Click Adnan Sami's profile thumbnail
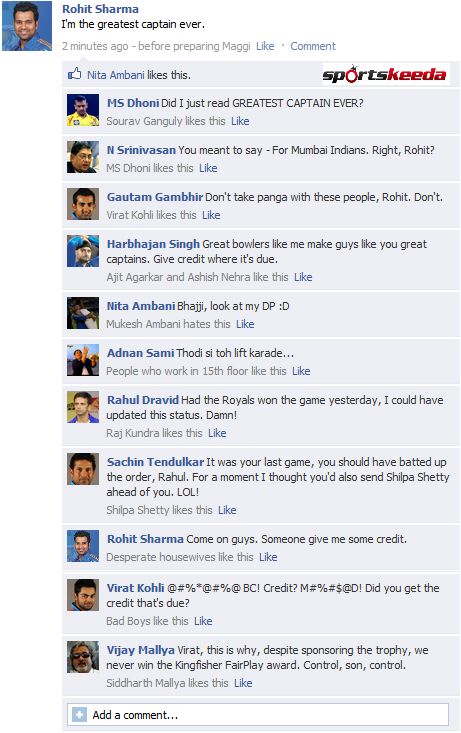Image resolution: width=461 pixels, height=733 pixels. 83,359
